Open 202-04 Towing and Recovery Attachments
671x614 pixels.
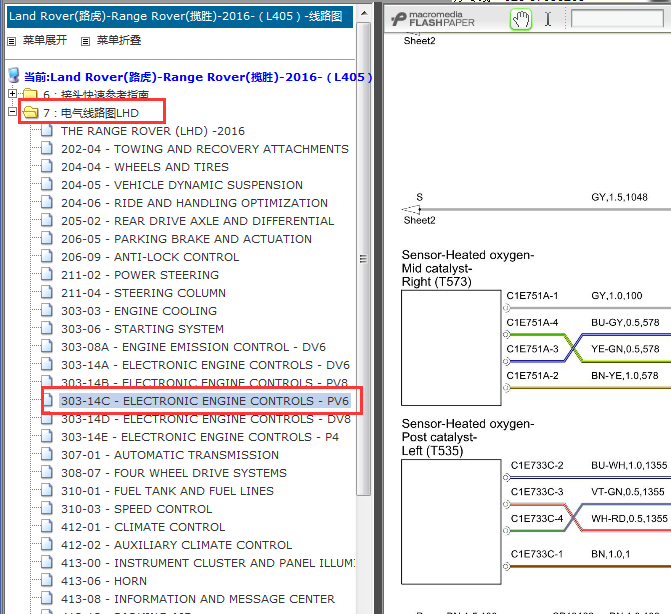click(x=205, y=149)
